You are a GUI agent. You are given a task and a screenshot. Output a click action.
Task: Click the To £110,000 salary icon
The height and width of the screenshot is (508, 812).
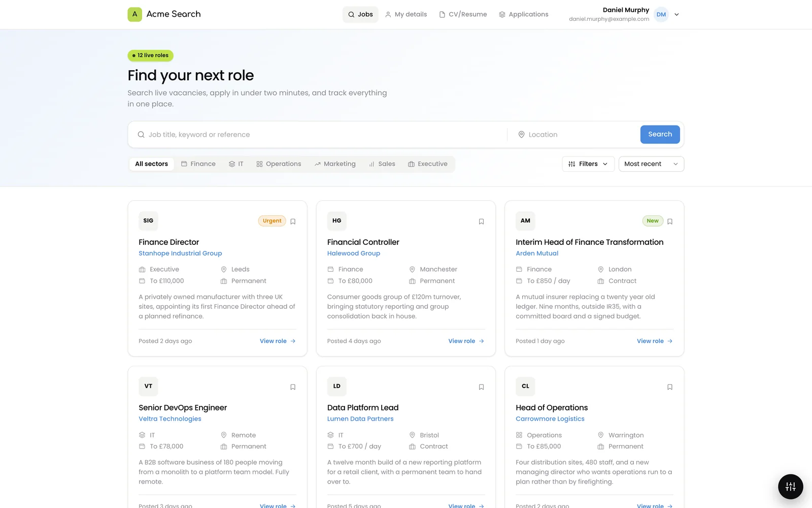(142, 281)
